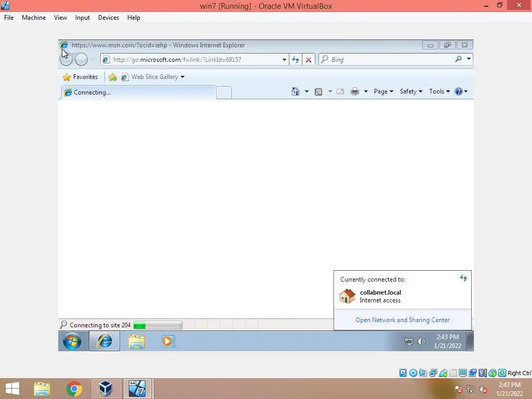Open the VirtualBox Devices menu
The height and width of the screenshot is (399, 532).
coord(109,18)
